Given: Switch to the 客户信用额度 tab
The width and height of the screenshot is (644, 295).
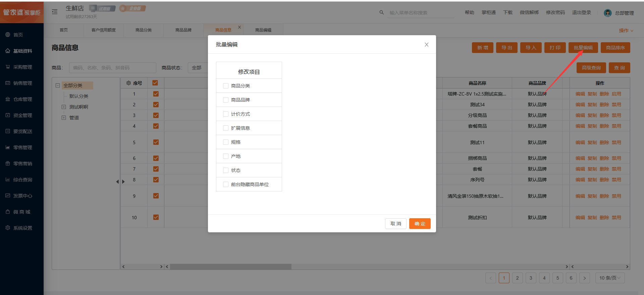Looking at the screenshot, I should tap(104, 30).
